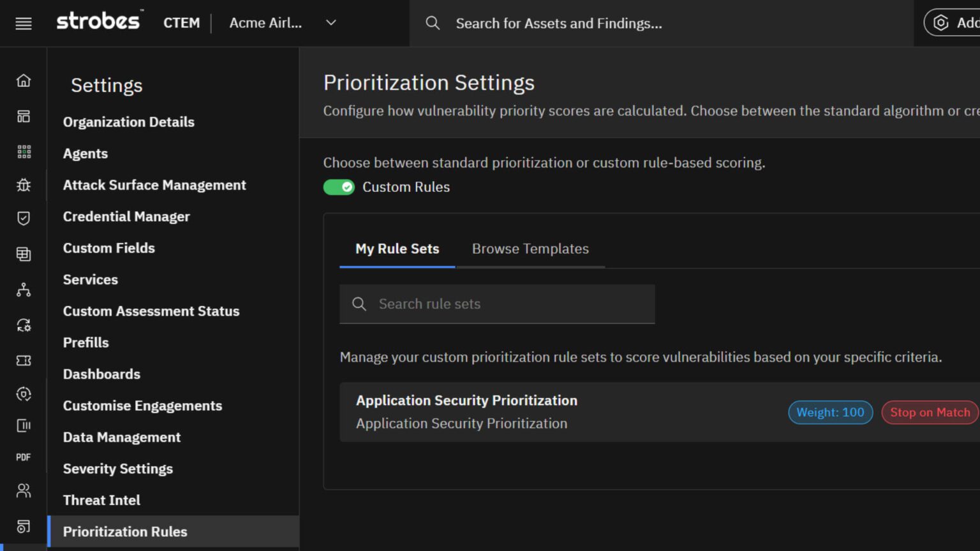Screen dimensions: 980x551
Task: Click the team members icon in sidebar
Action: point(24,490)
